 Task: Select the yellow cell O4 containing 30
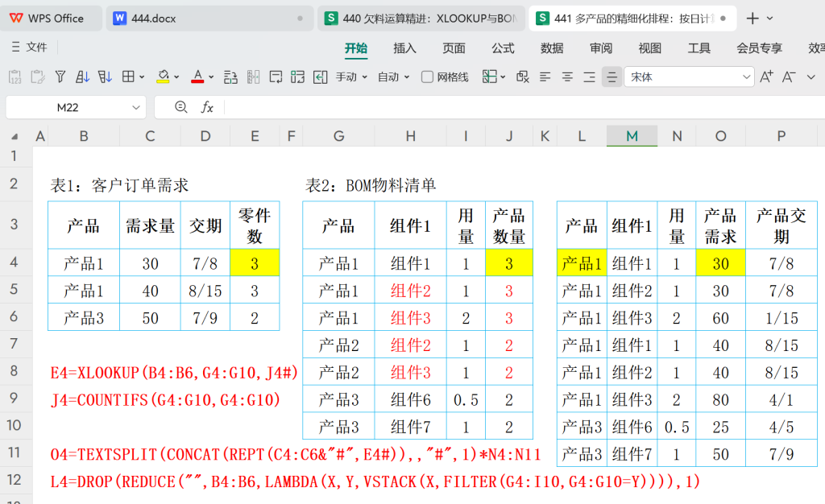tap(721, 262)
